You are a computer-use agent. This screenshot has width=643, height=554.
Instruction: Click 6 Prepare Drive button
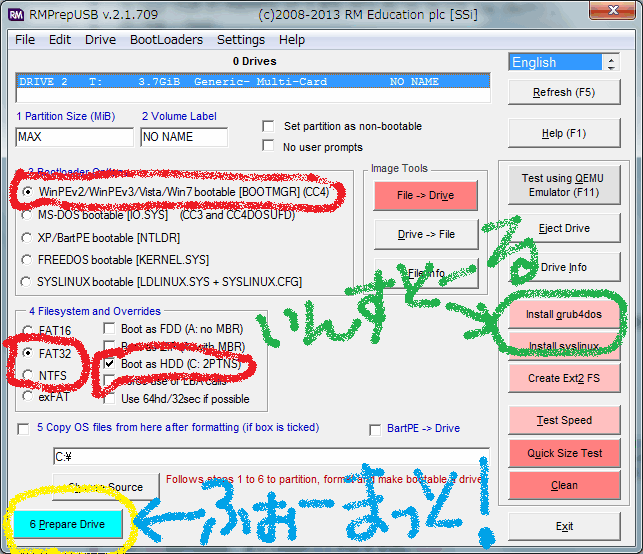pyautogui.click(x=68, y=524)
